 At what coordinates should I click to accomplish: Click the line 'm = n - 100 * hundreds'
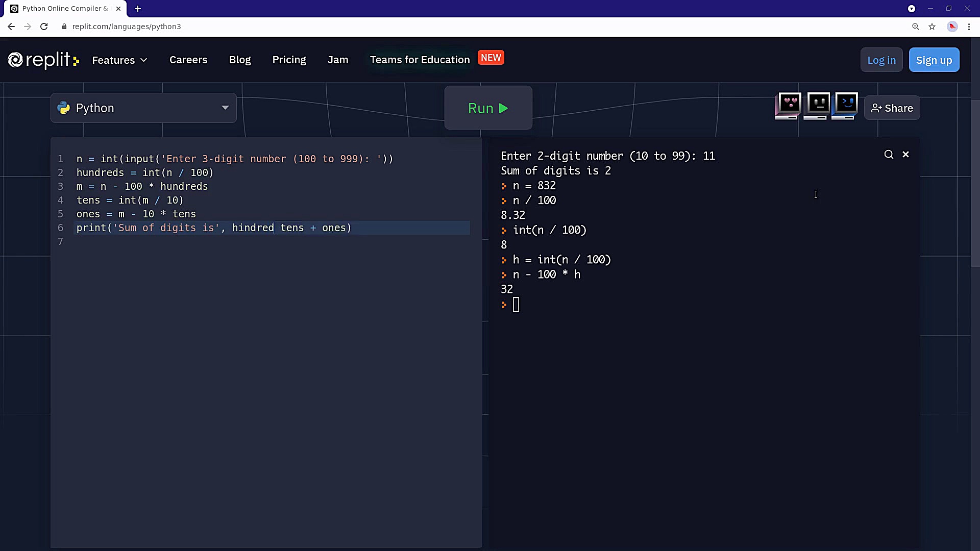[x=142, y=186]
